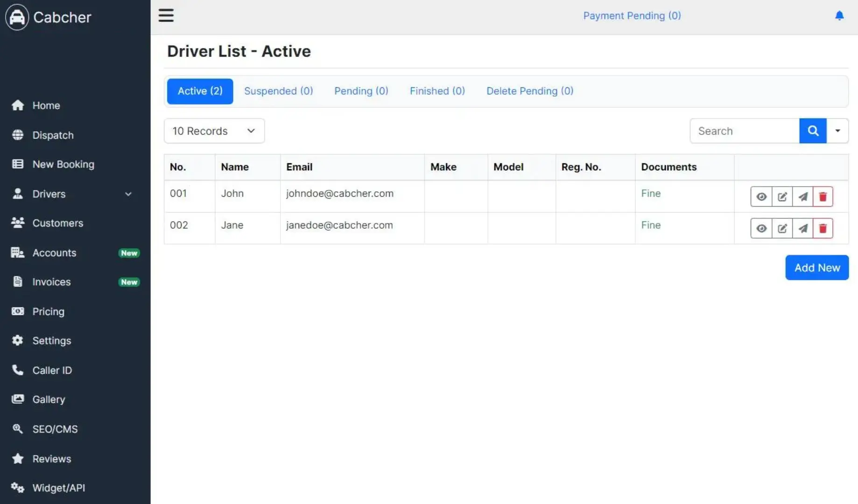
Task: View driver John with eye icon
Action: point(761,197)
